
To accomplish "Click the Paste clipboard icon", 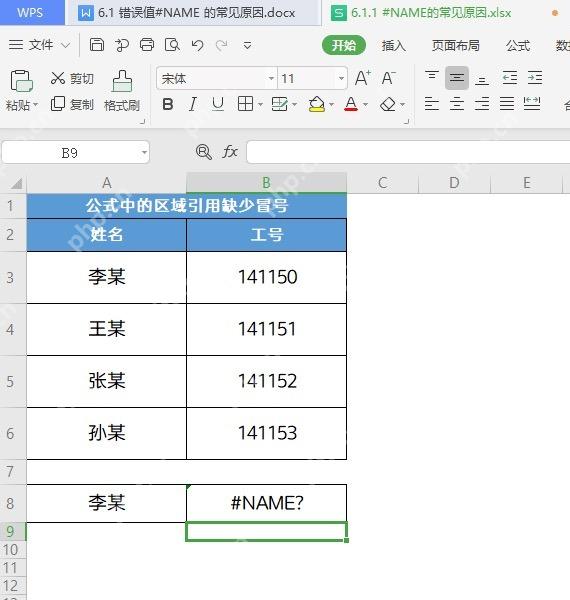I will 21,81.
